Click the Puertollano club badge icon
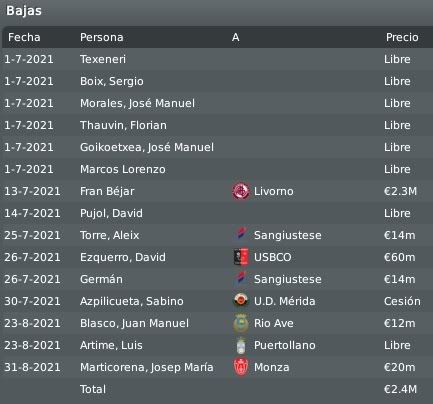 click(x=241, y=345)
